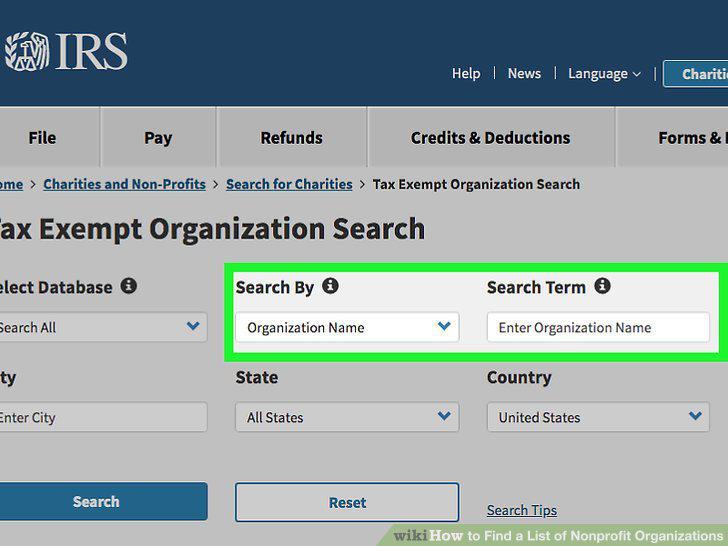Expand the All States dropdown
Screen dimensions: 728x546
347,417
